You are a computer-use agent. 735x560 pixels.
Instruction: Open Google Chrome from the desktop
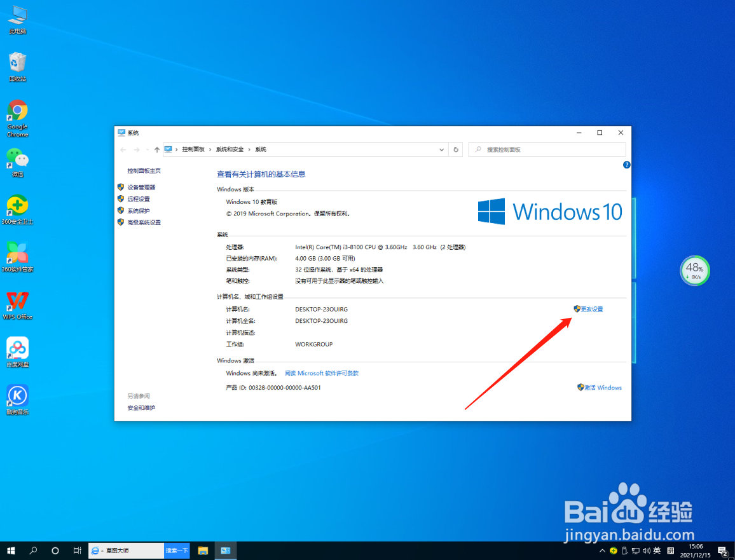pyautogui.click(x=17, y=116)
